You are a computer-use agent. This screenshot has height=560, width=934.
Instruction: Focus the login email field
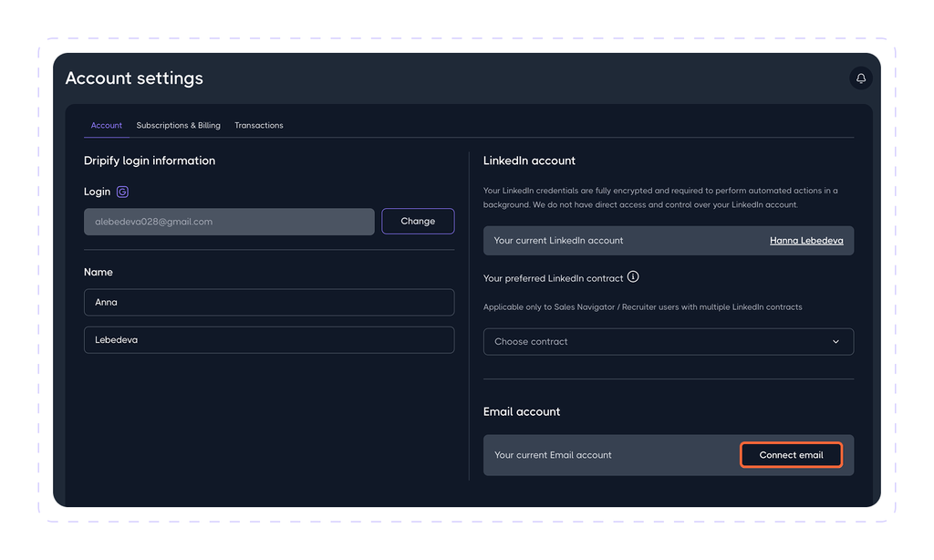coord(229,222)
